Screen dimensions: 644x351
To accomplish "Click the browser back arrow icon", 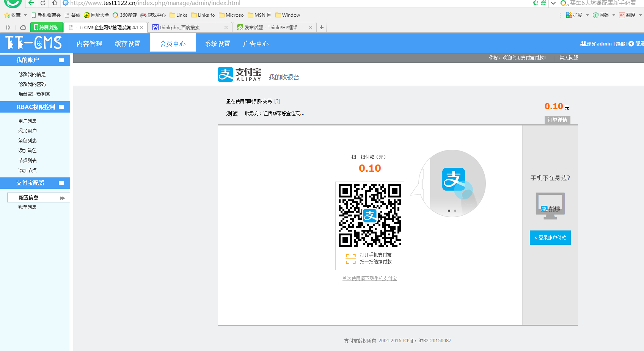I will tap(31, 3).
